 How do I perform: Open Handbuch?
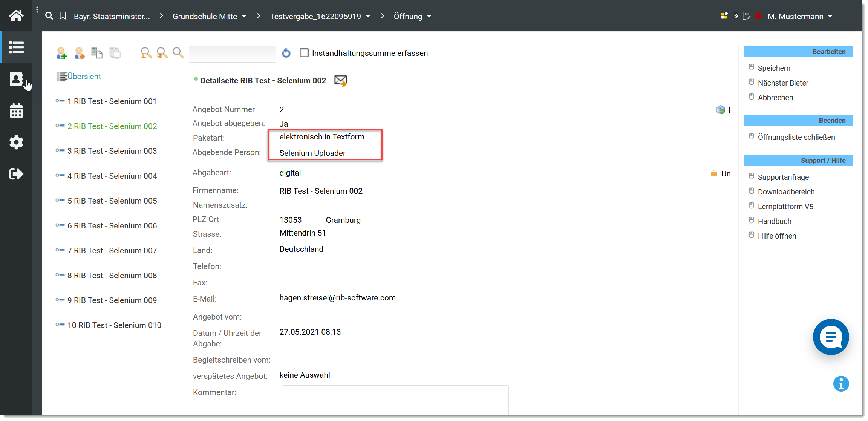pos(774,221)
